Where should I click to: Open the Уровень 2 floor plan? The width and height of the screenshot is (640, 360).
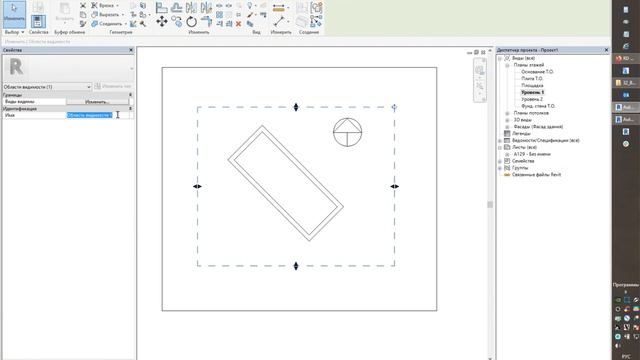coord(532,99)
